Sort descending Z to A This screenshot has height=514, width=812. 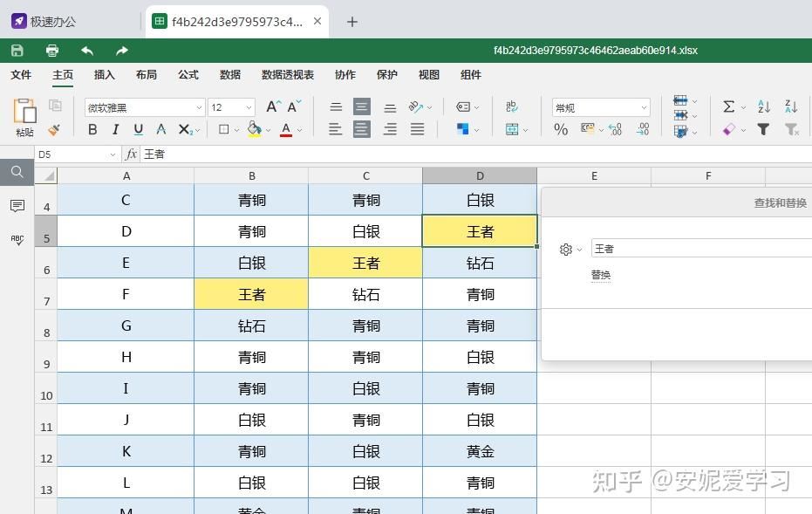[x=791, y=106]
